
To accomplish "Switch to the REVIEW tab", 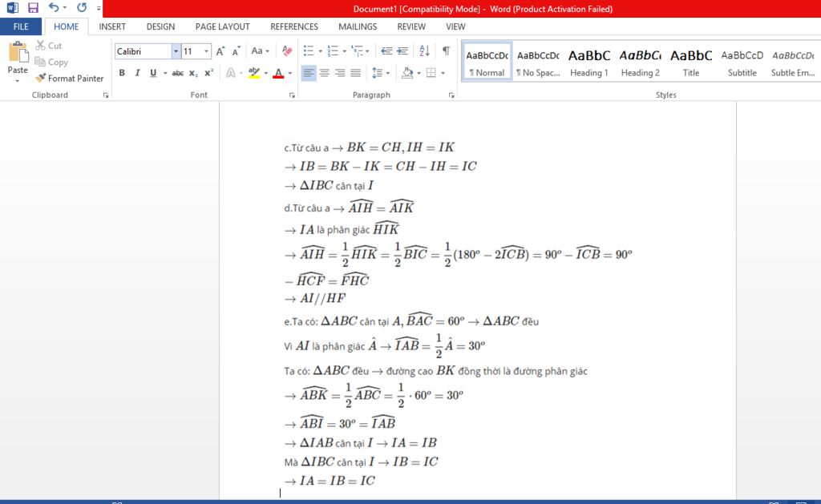I will [411, 26].
